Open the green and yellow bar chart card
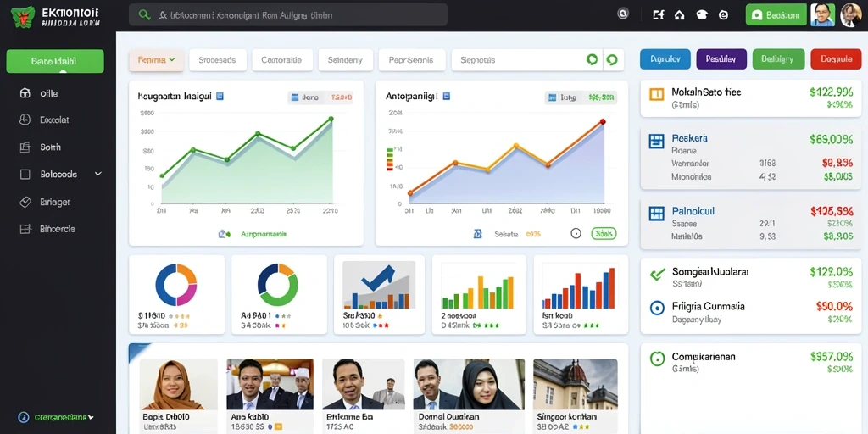 pos(479,294)
